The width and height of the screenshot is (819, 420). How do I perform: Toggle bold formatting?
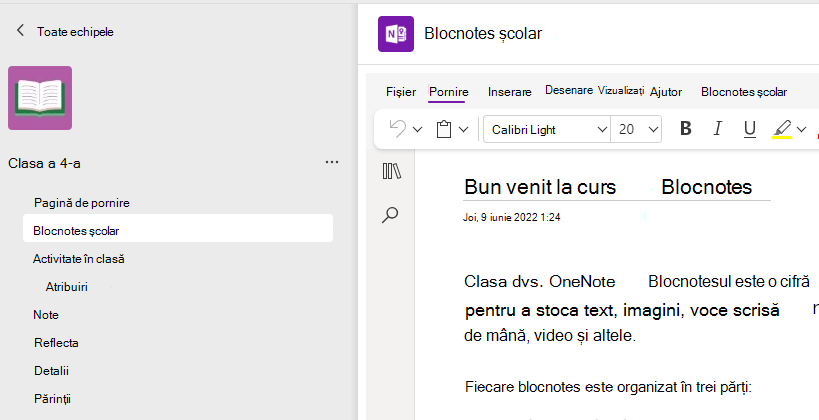tap(686, 129)
